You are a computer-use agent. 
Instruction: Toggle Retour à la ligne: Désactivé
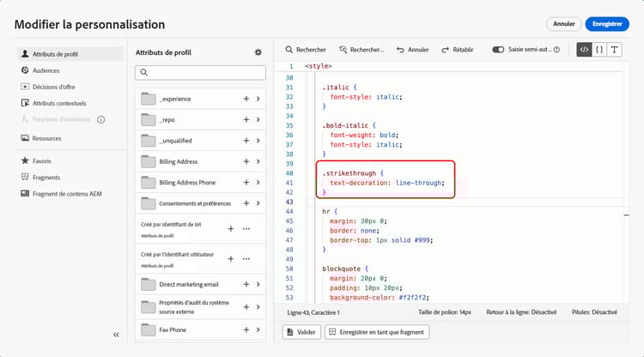coord(521,312)
